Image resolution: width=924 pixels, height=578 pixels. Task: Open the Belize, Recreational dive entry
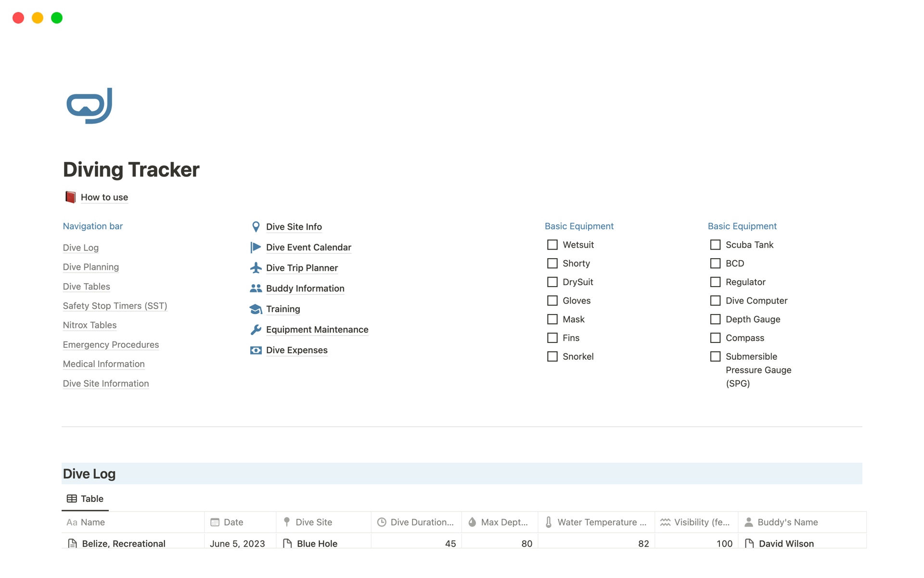coord(124,543)
